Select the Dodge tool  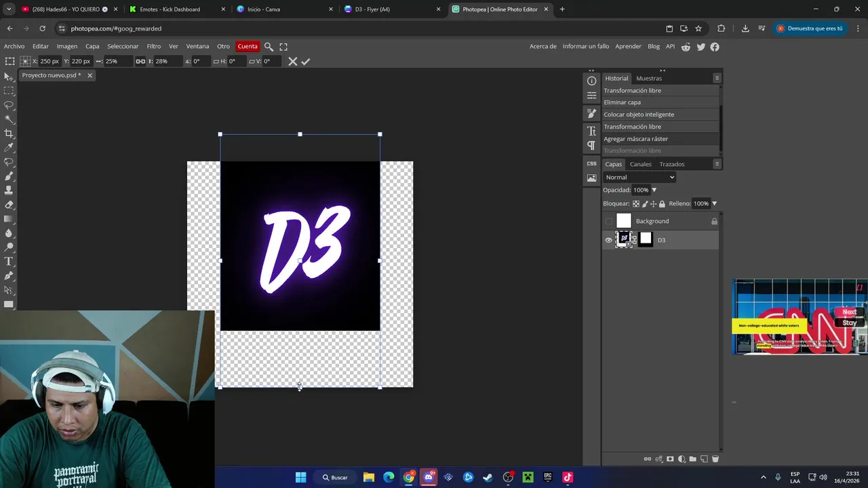point(9,247)
